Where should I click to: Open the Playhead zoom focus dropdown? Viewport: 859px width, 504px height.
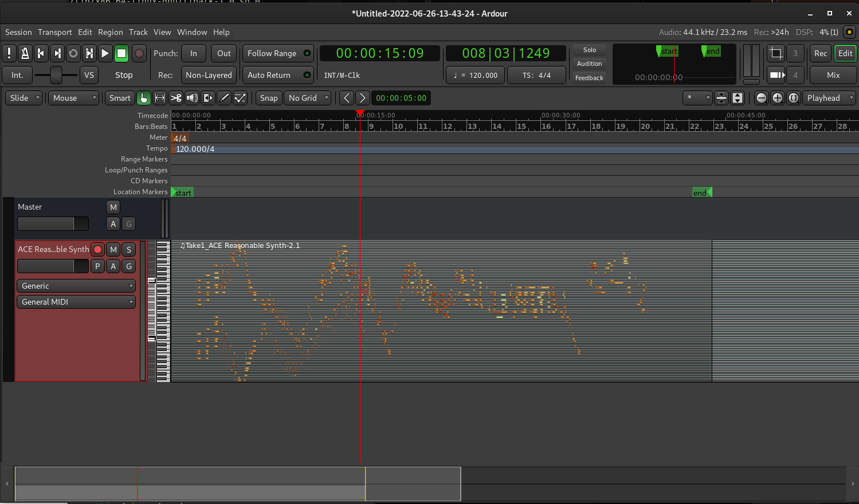(x=829, y=98)
